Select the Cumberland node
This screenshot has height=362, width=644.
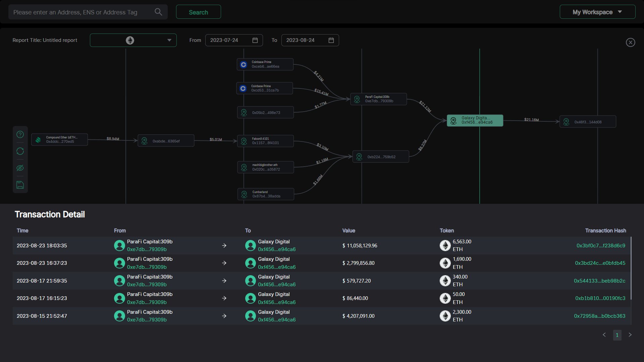[x=266, y=194]
